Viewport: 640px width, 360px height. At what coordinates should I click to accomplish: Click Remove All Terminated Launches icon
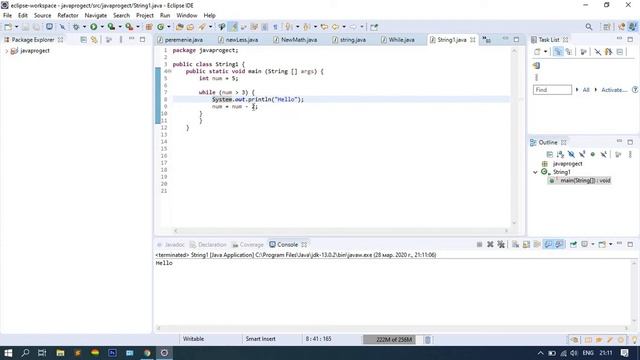501,244
